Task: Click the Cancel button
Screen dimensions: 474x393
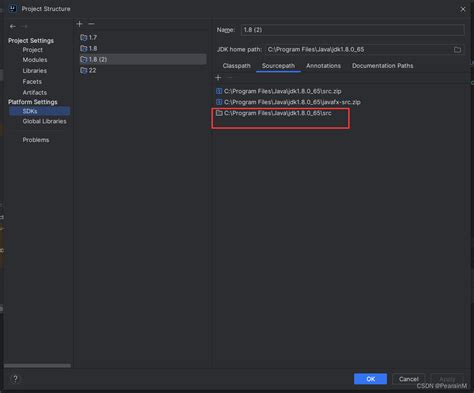Action: click(408, 379)
